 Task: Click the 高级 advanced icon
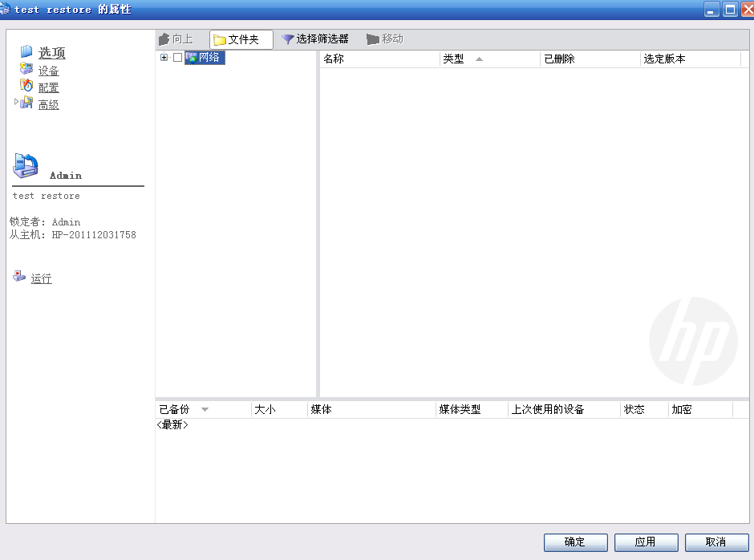[27, 103]
